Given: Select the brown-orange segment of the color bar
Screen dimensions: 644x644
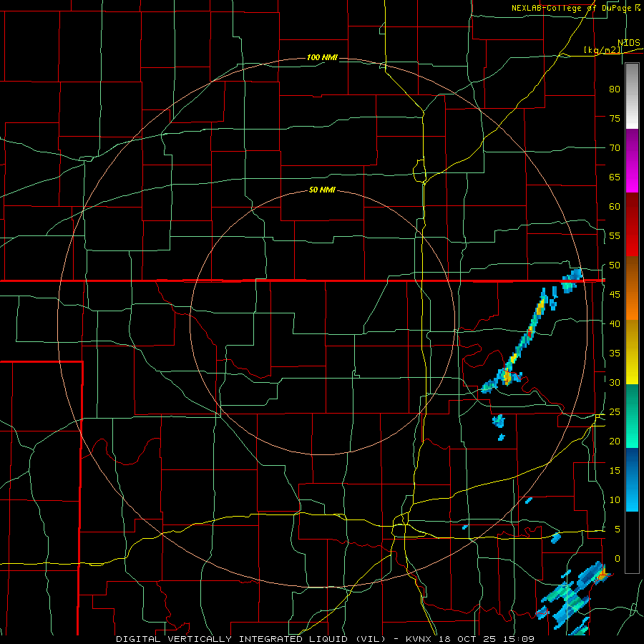Looking at the screenshot, I should click(632, 288).
